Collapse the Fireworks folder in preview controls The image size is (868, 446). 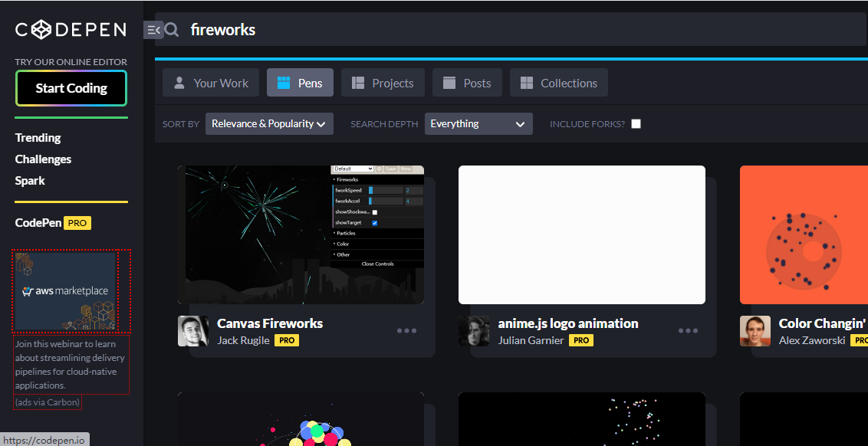click(377, 180)
